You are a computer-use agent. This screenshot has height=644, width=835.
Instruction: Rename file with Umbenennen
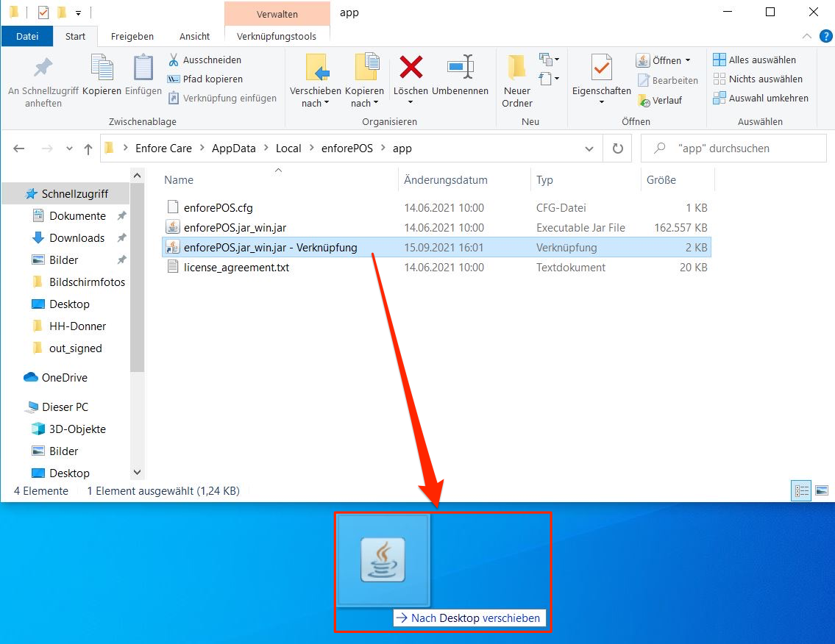click(x=460, y=74)
